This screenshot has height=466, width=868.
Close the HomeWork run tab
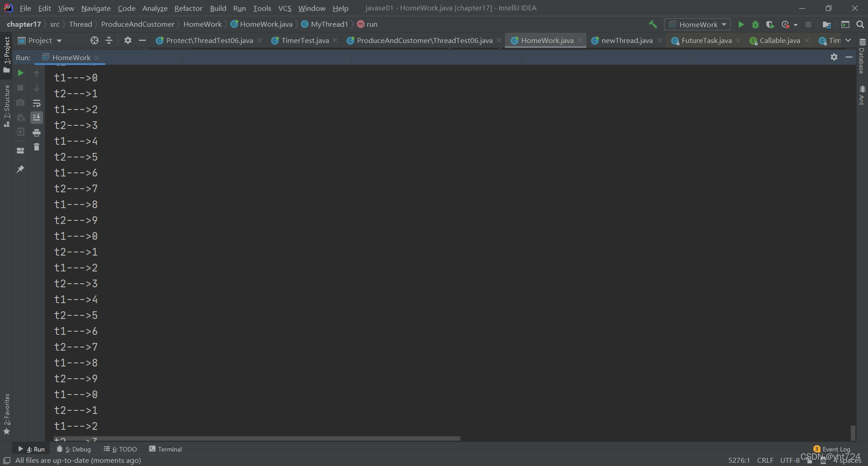(x=97, y=58)
